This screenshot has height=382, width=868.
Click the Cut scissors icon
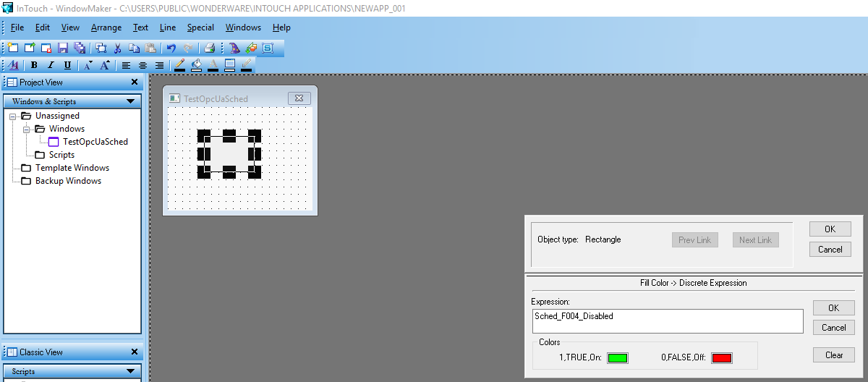point(118,48)
